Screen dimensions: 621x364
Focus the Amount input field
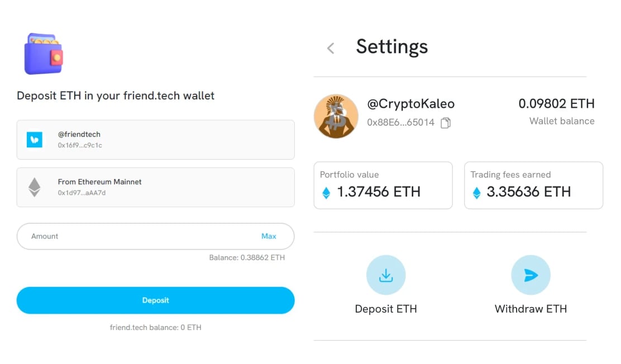point(156,237)
